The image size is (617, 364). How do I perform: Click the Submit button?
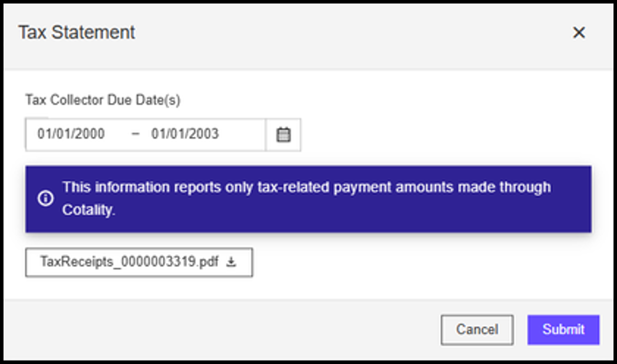(563, 329)
